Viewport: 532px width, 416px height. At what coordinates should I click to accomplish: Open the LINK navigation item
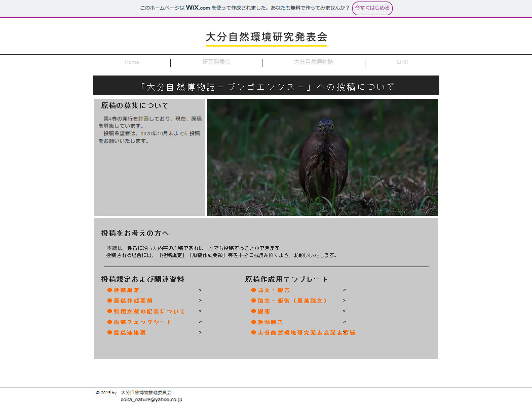402,62
